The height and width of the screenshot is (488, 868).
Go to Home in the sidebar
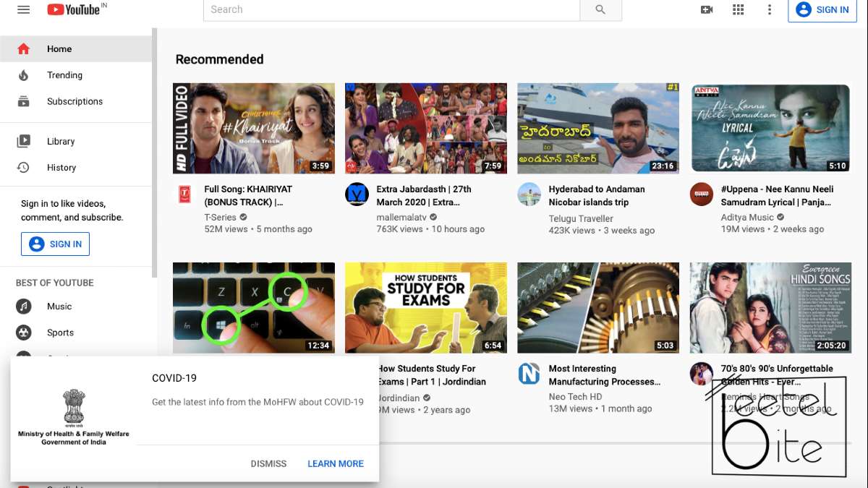(76, 49)
